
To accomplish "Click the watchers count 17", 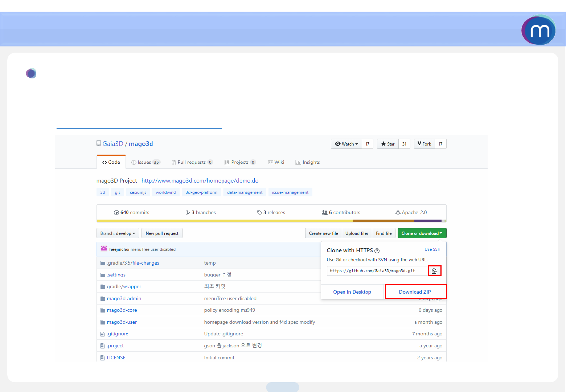I will tap(368, 144).
